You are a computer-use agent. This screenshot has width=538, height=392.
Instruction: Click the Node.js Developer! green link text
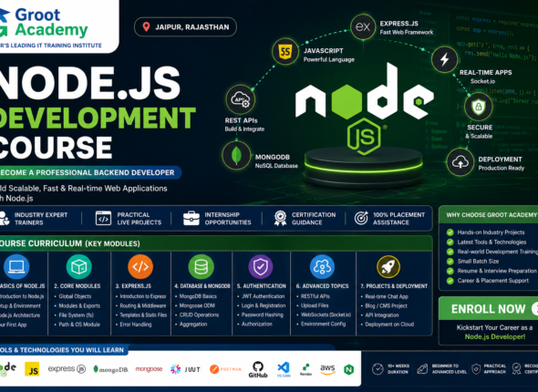(495, 336)
